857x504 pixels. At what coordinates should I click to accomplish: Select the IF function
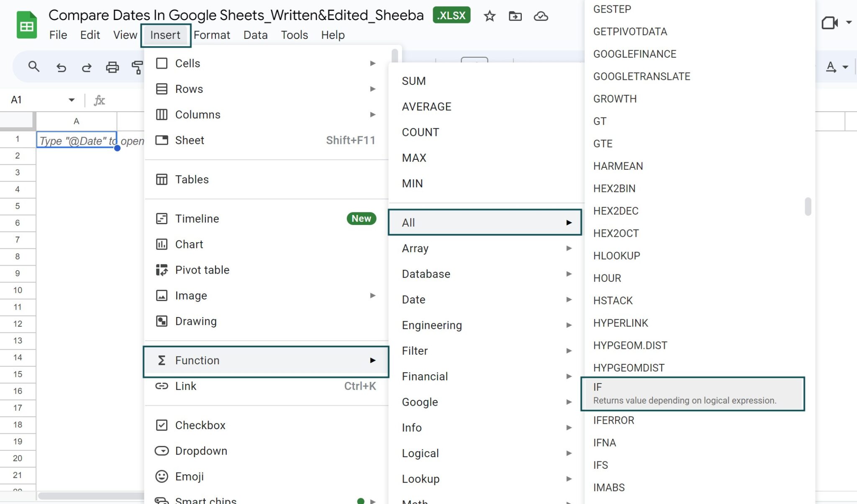point(693,394)
